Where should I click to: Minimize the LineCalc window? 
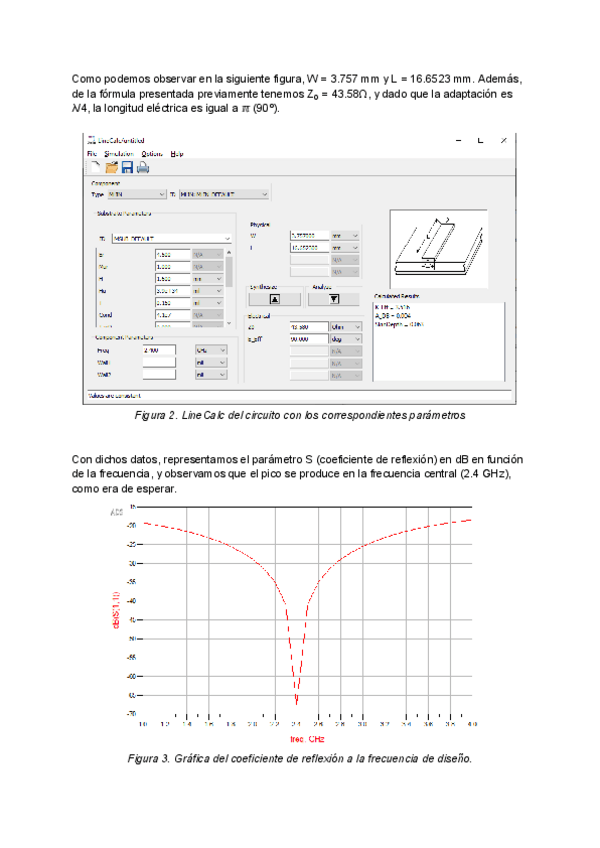click(459, 141)
